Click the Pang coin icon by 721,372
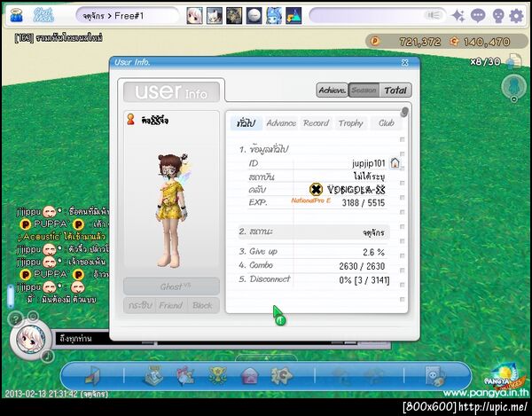532x416 pixels. coord(375,42)
